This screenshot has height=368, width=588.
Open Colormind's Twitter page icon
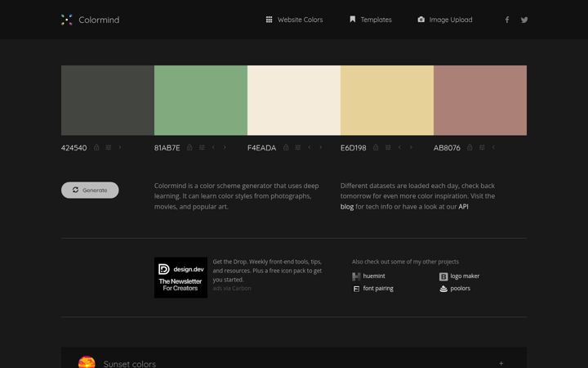524,20
